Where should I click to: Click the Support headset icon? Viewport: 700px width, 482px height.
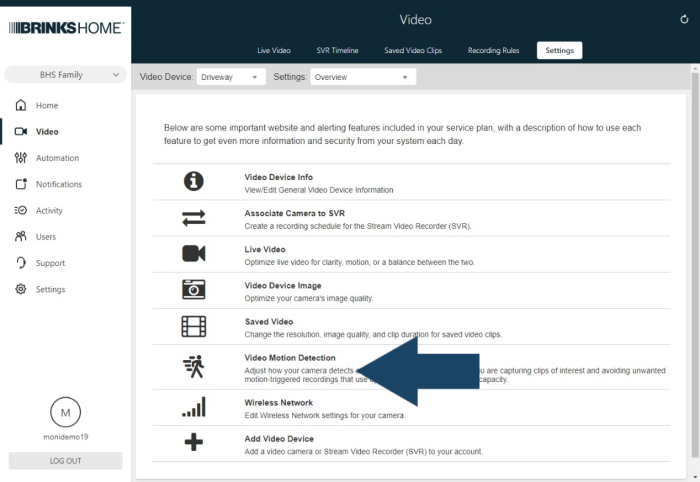point(21,263)
